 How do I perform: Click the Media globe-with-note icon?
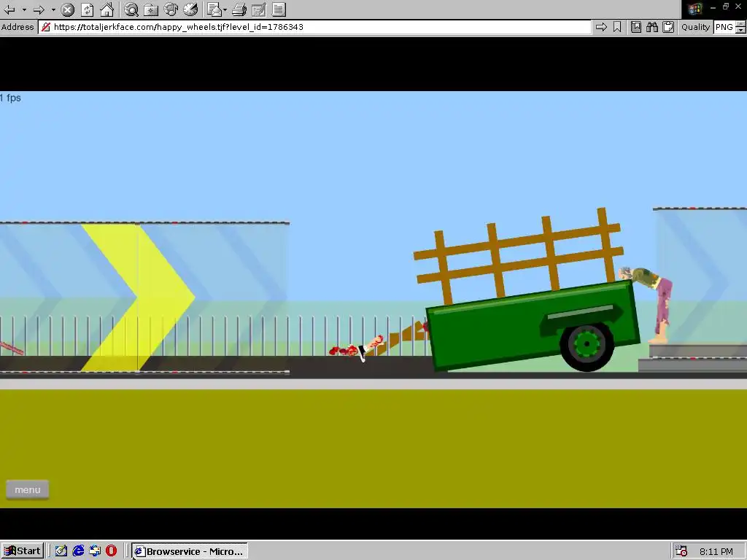[x=171, y=9]
